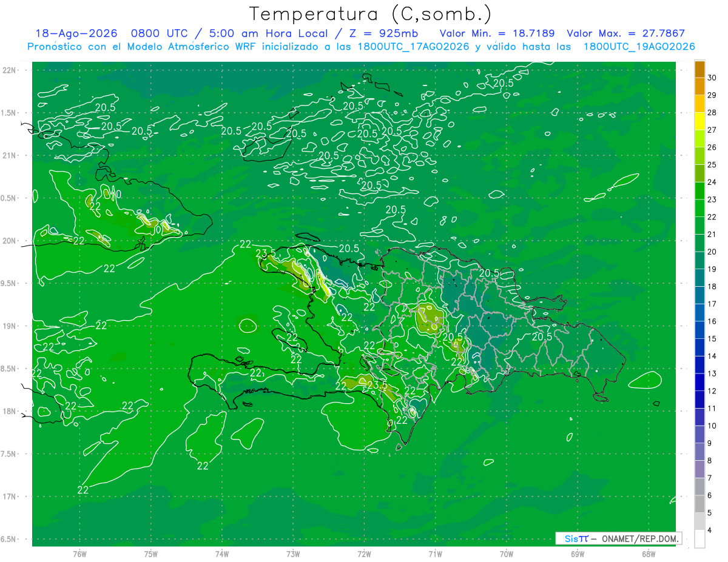This screenshot has height=562, width=728.
Task: Click the dark blue swatch between 12 and 13
Action: [699, 383]
